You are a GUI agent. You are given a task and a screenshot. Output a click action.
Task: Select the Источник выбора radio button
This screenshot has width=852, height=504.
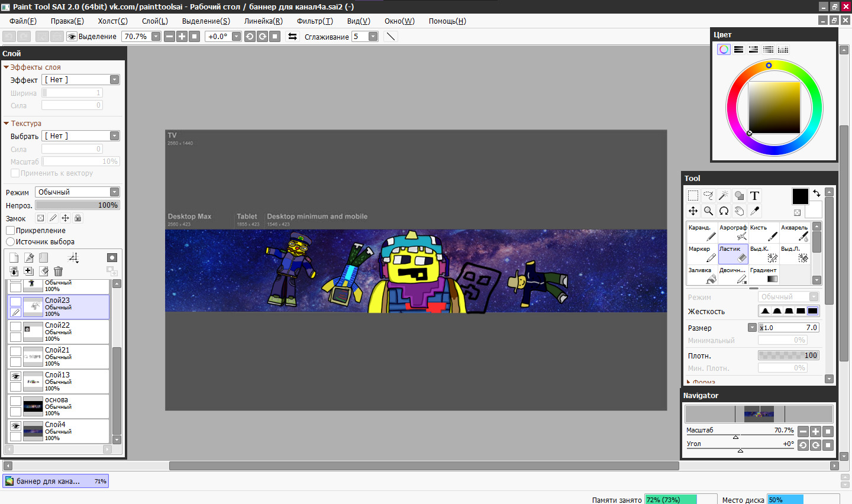11,242
